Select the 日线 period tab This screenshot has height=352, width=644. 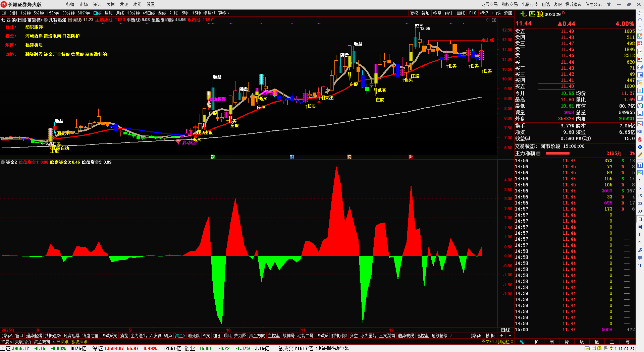(97, 13)
